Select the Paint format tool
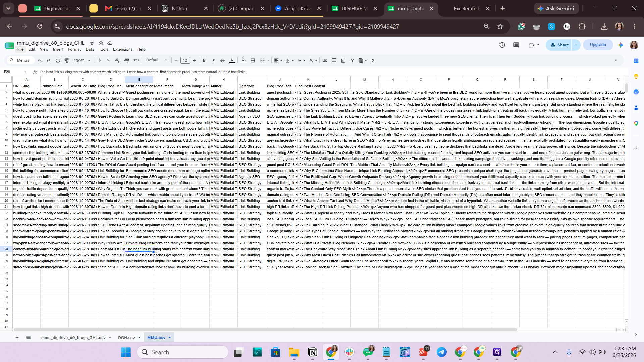644x362 pixels. point(67,61)
